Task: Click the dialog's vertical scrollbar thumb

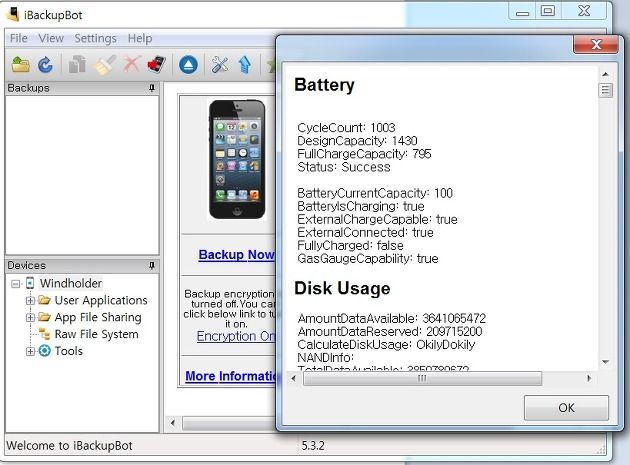Action: point(605,90)
